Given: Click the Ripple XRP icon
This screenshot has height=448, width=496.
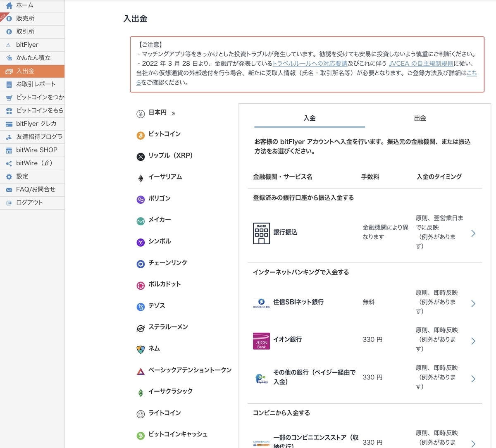Looking at the screenshot, I should click(x=141, y=157).
